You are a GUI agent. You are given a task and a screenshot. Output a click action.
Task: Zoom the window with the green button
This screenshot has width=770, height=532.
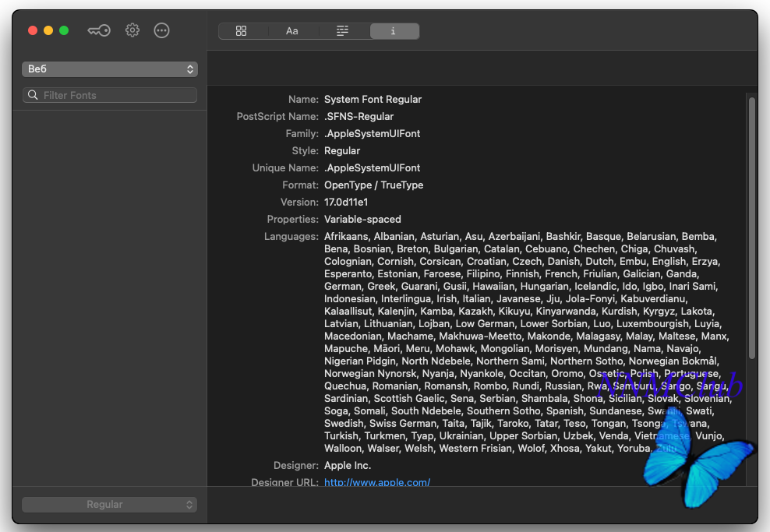(x=64, y=30)
